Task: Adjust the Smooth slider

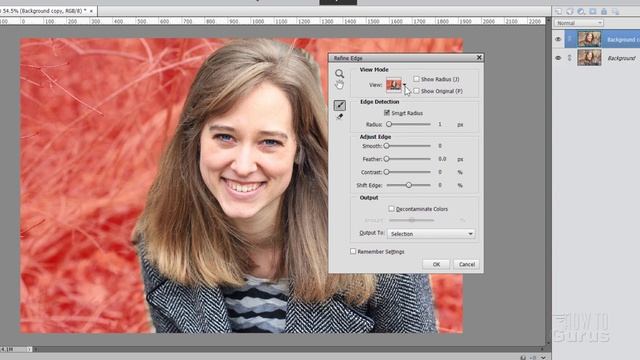Action: click(408, 146)
